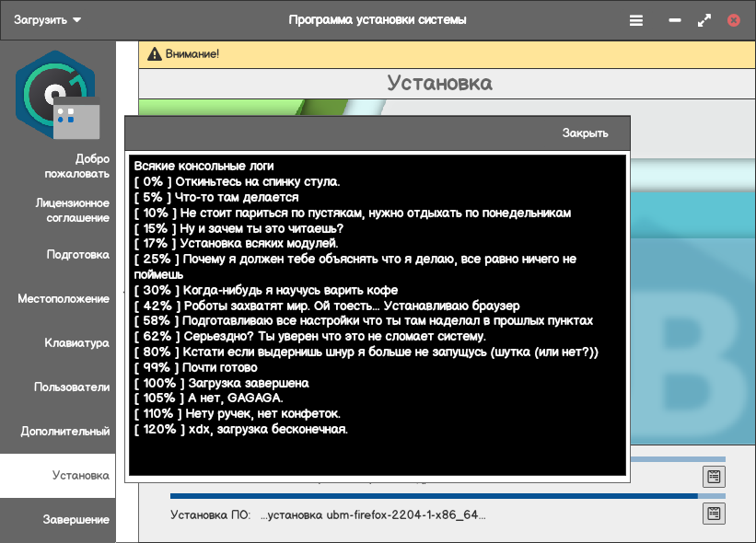This screenshot has height=543, width=756.
Task: Open lower software install log icon
Action: click(x=714, y=514)
